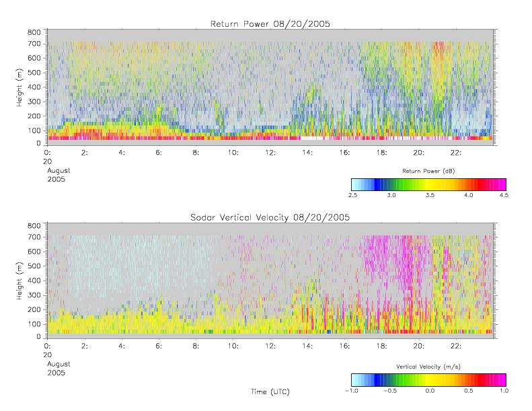Click the '700' height tick on the bottom chart
This screenshot has height=411, width=532.
click(34, 237)
